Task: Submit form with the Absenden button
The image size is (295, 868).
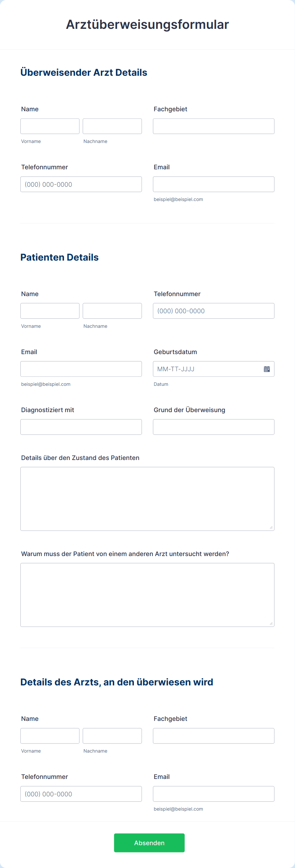Action: (149, 843)
